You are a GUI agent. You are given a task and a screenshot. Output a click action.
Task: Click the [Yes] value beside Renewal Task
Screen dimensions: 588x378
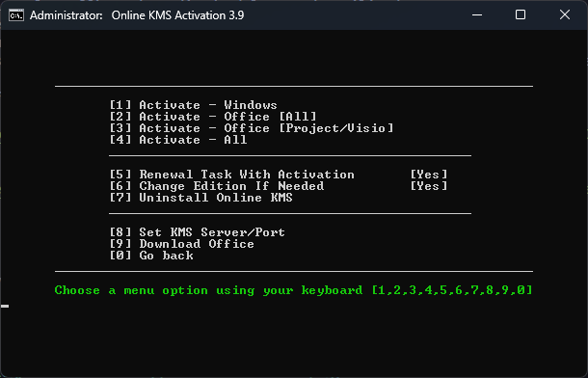(x=429, y=175)
